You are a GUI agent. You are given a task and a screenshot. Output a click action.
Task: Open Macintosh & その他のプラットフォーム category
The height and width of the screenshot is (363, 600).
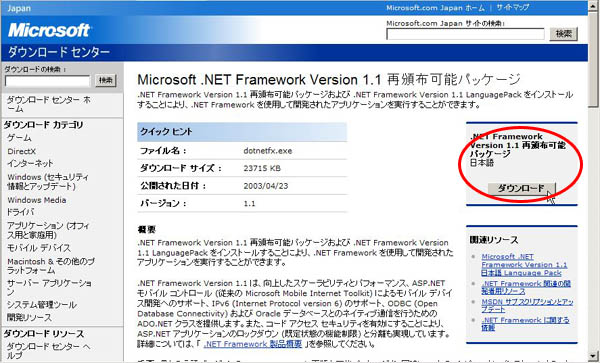click(x=51, y=266)
